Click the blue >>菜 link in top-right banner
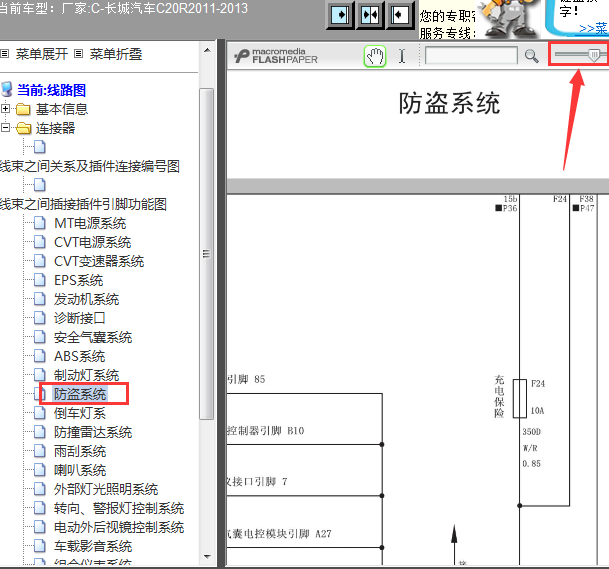This screenshot has width=609, height=569. (593, 28)
